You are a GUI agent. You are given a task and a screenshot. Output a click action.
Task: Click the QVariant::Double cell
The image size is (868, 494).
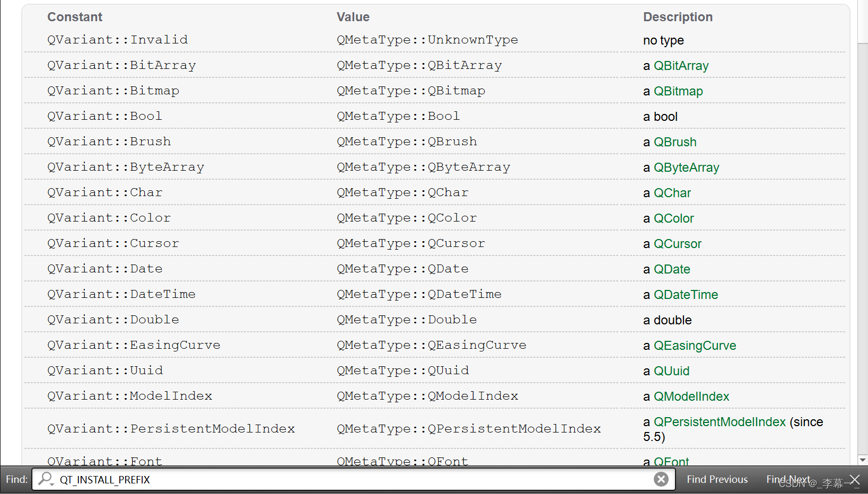coord(113,320)
